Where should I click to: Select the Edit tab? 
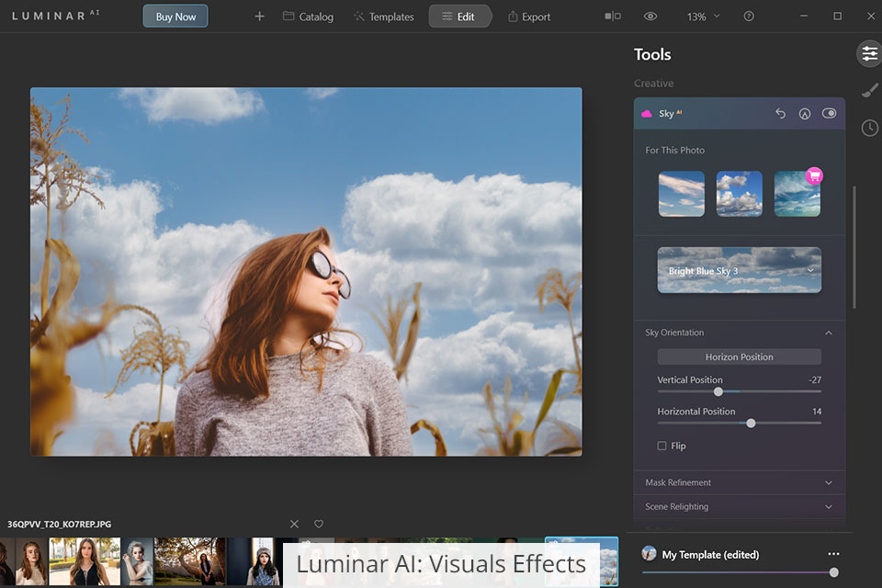tap(459, 17)
